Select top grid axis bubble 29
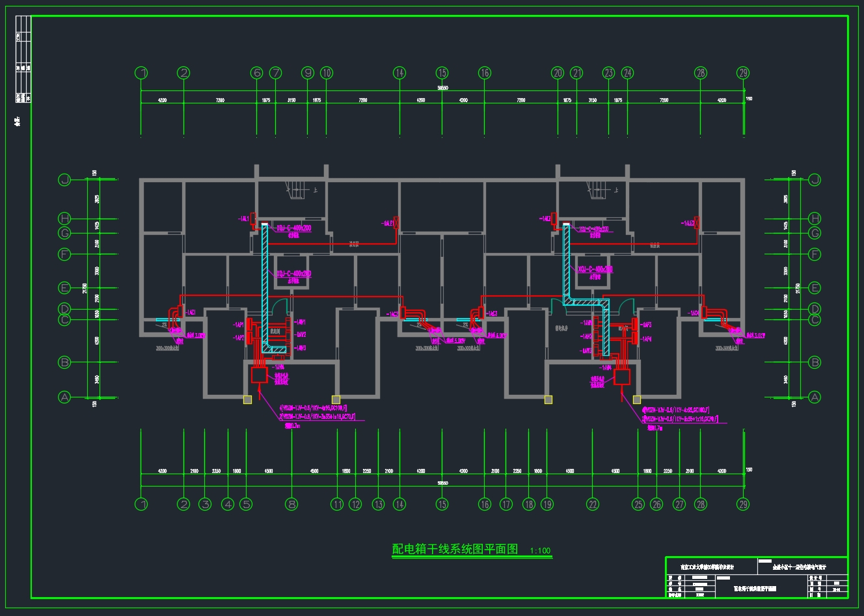Viewport: 864px width, 616px height. point(743,73)
